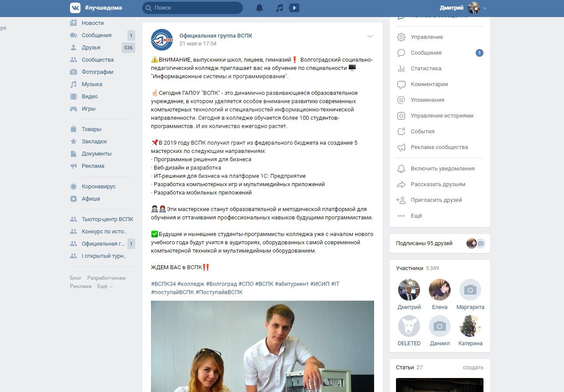Image resolution: width=564 pixels, height=392 pixels.
Task: Open the DELETED member avatar
Action: pyautogui.click(x=409, y=326)
